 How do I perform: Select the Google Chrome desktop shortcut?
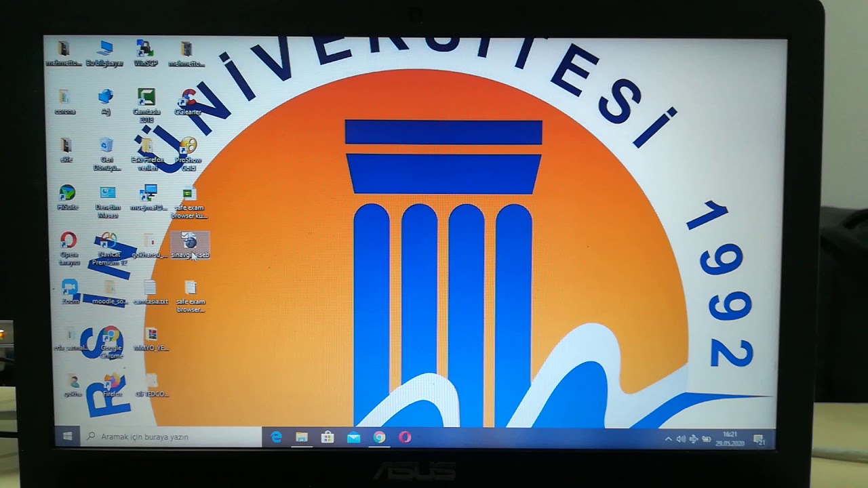click(x=111, y=343)
